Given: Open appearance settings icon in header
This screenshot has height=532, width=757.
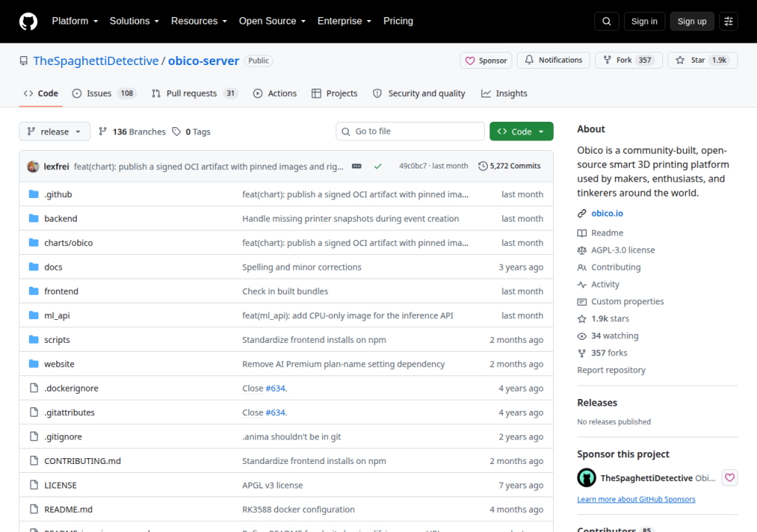Looking at the screenshot, I should tap(728, 21).
